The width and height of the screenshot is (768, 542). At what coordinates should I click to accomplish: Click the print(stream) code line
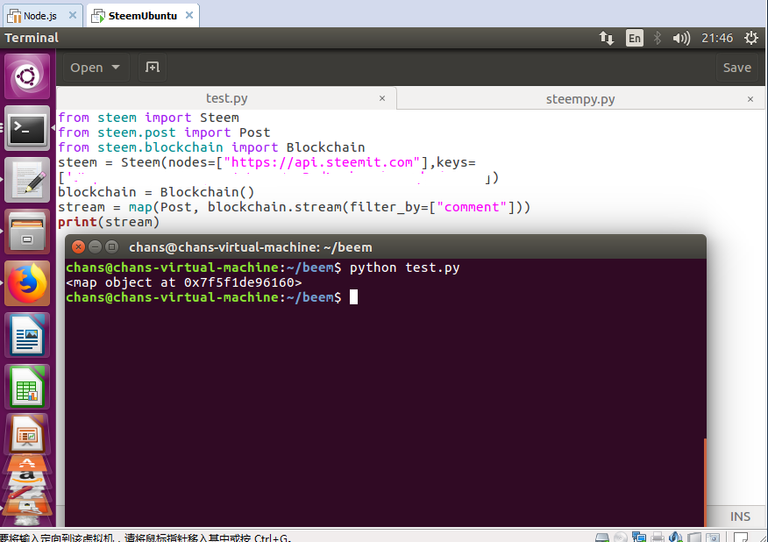click(x=109, y=222)
